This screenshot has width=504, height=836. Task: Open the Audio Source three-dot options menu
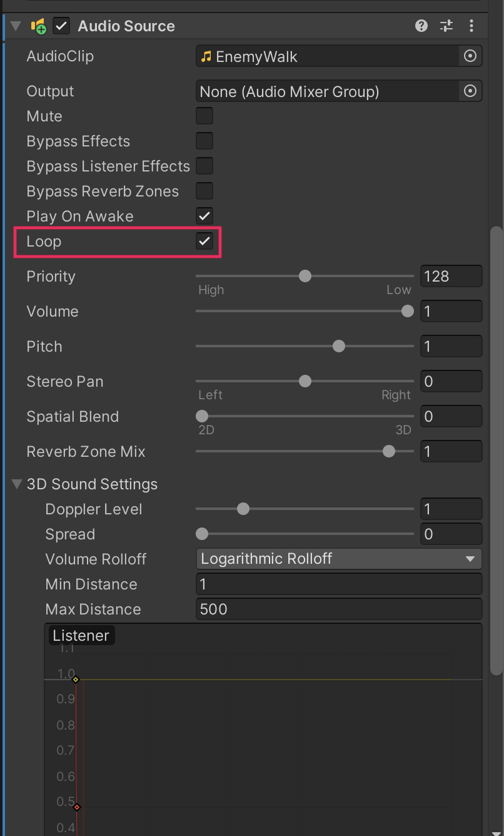tap(471, 26)
